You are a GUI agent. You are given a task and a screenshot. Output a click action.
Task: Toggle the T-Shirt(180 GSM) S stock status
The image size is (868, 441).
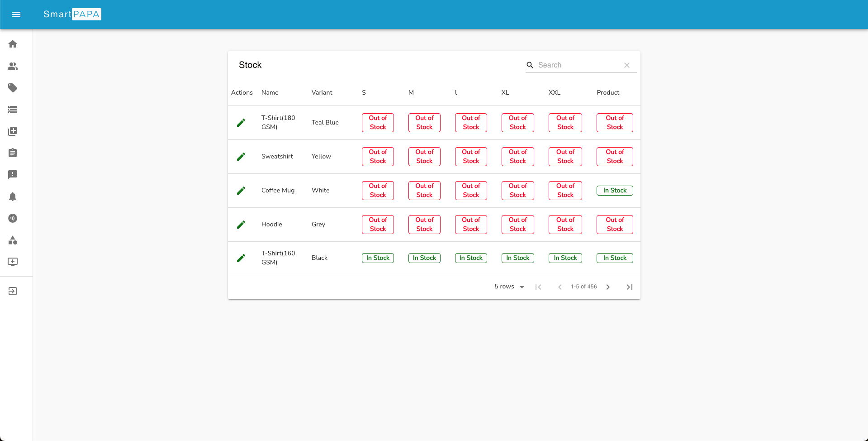click(x=377, y=122)
